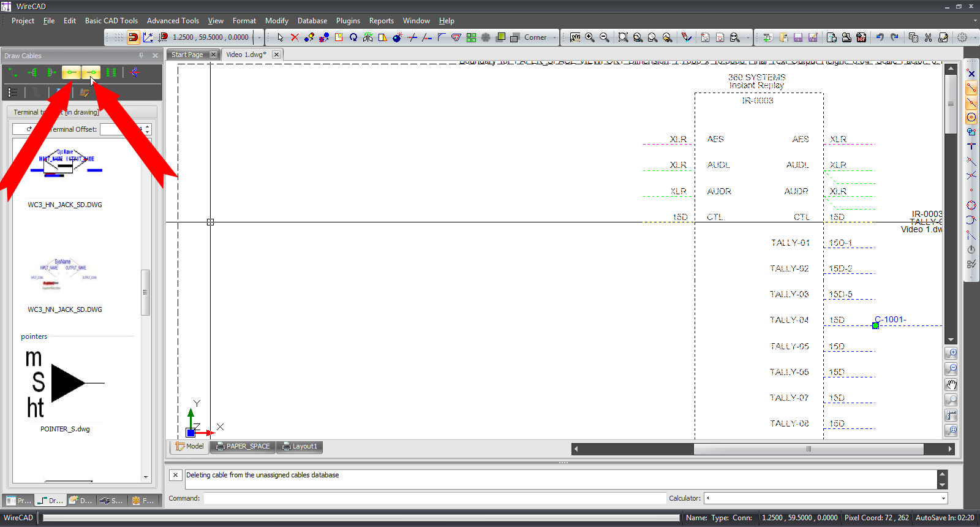Click the Cut scissors icon
Image resolution: width=980 pixels, height=527 pixels.
(x=929, y=37)
